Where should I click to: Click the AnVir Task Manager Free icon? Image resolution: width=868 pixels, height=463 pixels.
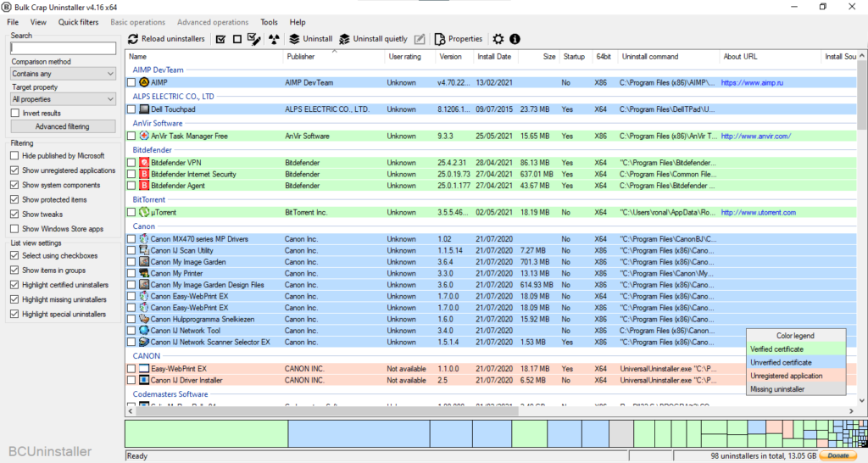(x=144, y=136)
